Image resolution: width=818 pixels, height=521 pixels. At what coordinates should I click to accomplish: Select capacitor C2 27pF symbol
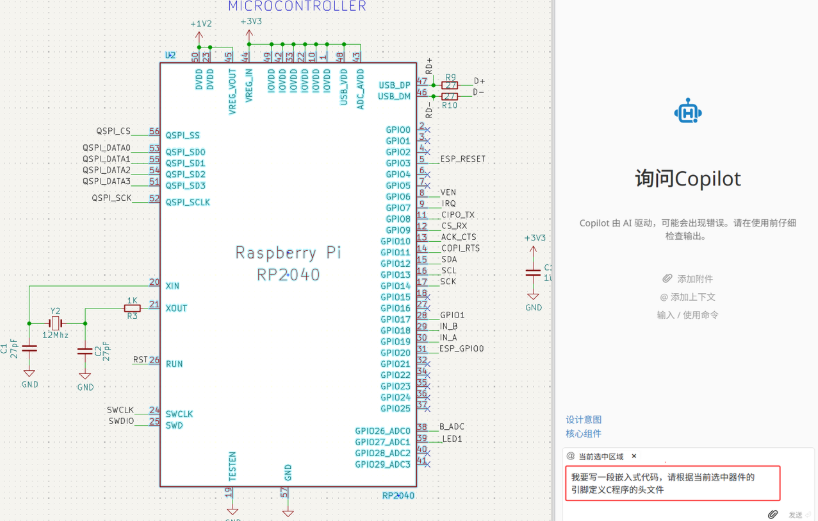coord(85,351)
